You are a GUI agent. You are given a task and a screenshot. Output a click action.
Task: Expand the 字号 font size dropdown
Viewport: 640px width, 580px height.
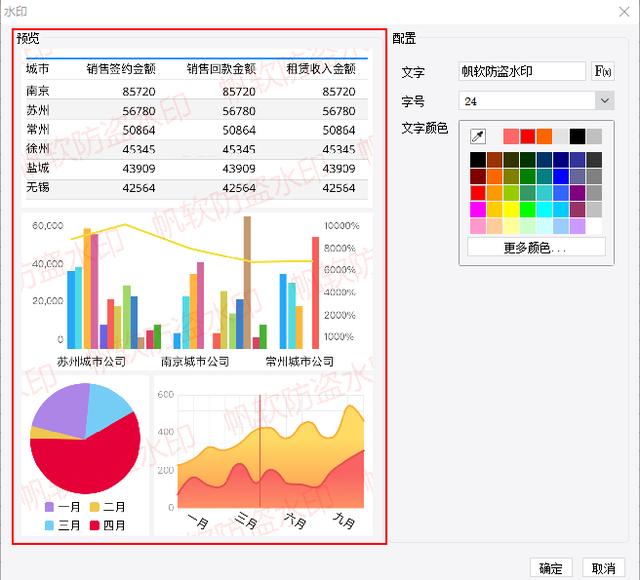coord(604,100)
